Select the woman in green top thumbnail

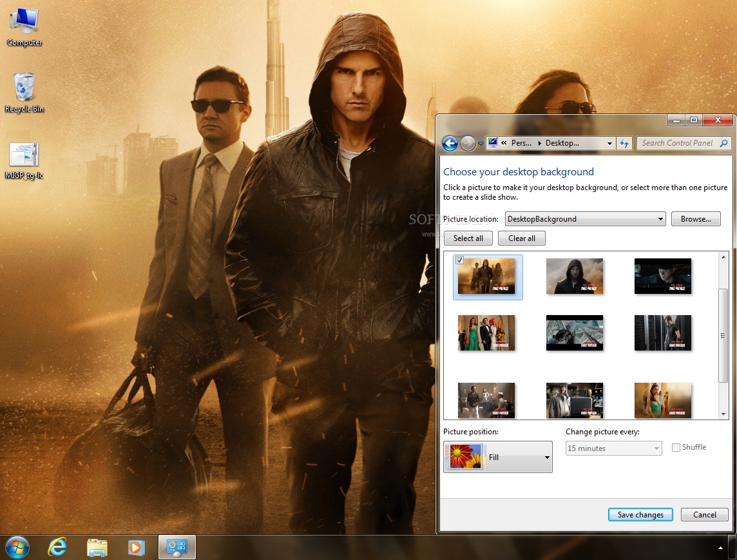[x=663, y=400]
